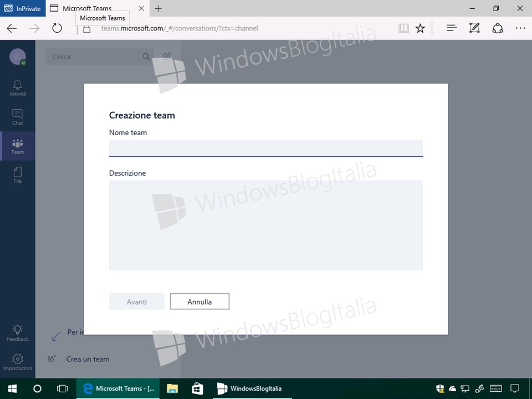Click Annulla to cancel team creation
The height and width of the screenshot is (399, 532).
199,301
